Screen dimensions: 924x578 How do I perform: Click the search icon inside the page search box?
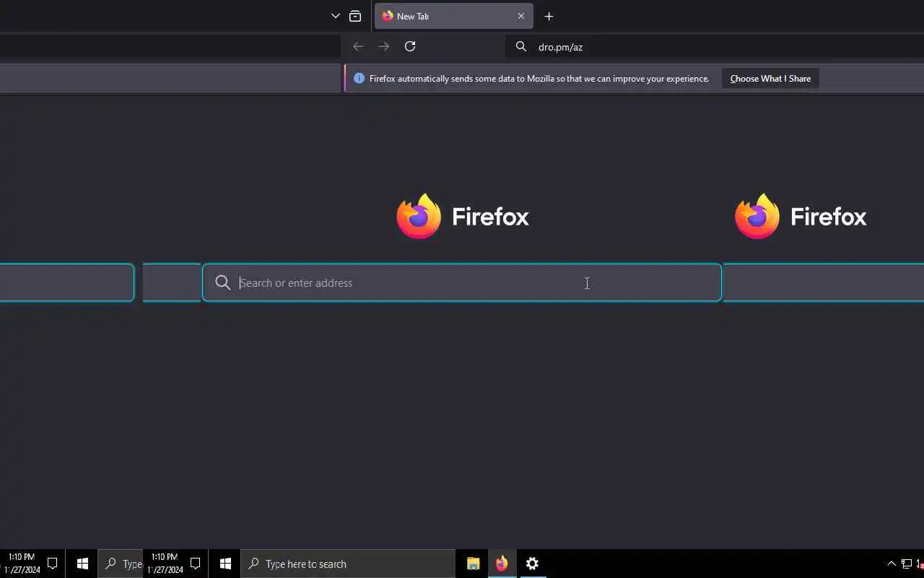pyautogui.click(x=223, y=282)
